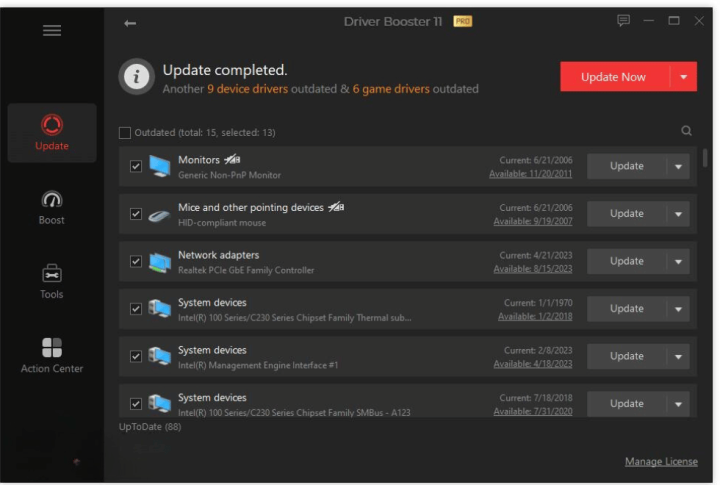This screenshot has width=720, height=485.
Task: Open Available 11/20/2011 version link
Action: (531, 174)
